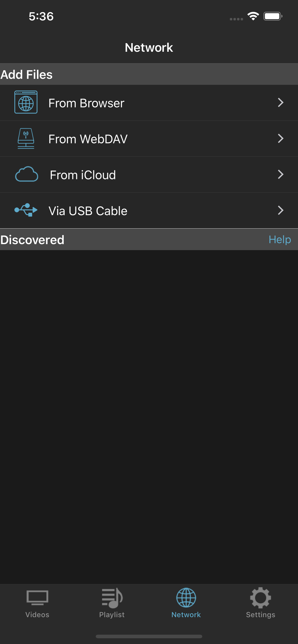The image size is (298, 644).
Task: Tap the browser globe window icon
Action: (x=26, y=102)
